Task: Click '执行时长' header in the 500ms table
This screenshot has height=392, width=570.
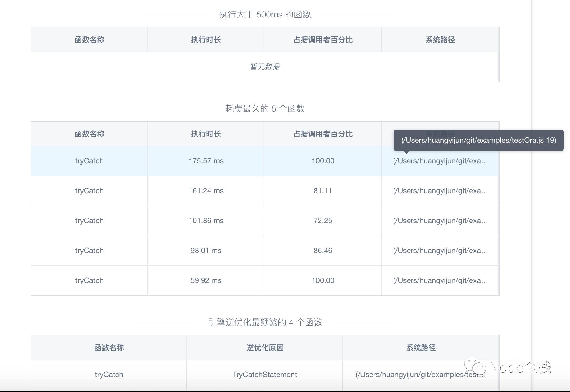Action: [x=206, y=40]
